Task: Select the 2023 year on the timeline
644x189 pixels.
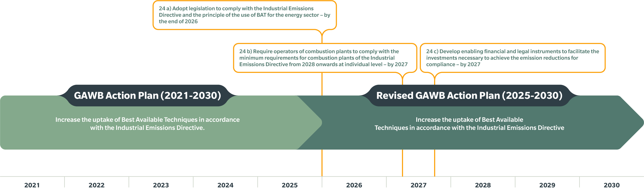Action: 161,185
